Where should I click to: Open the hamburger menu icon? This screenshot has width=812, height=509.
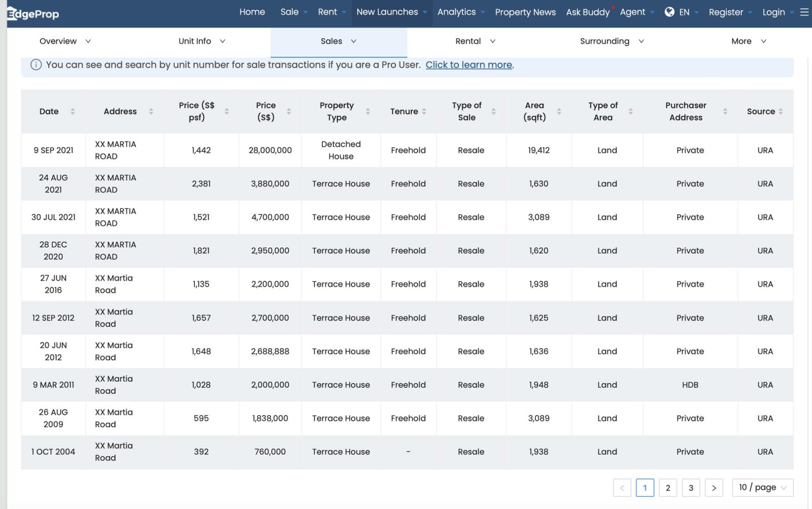click(804, 12)
